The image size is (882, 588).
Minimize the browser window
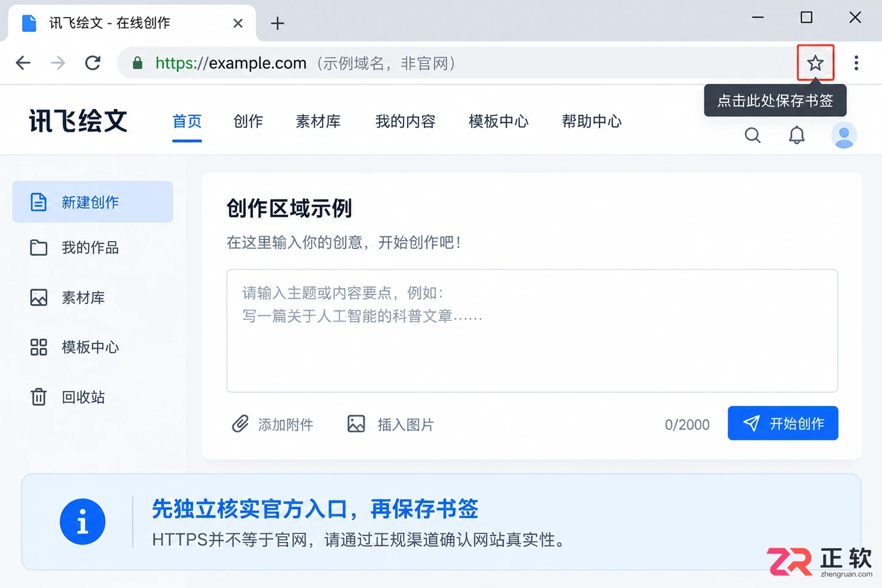(758, 17)
